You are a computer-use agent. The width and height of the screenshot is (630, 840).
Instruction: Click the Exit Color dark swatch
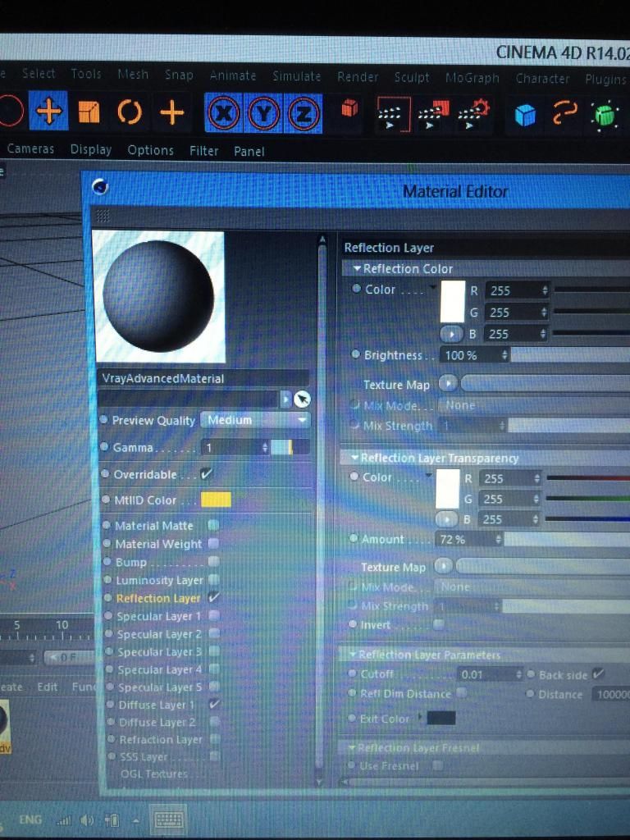[441, 718]
